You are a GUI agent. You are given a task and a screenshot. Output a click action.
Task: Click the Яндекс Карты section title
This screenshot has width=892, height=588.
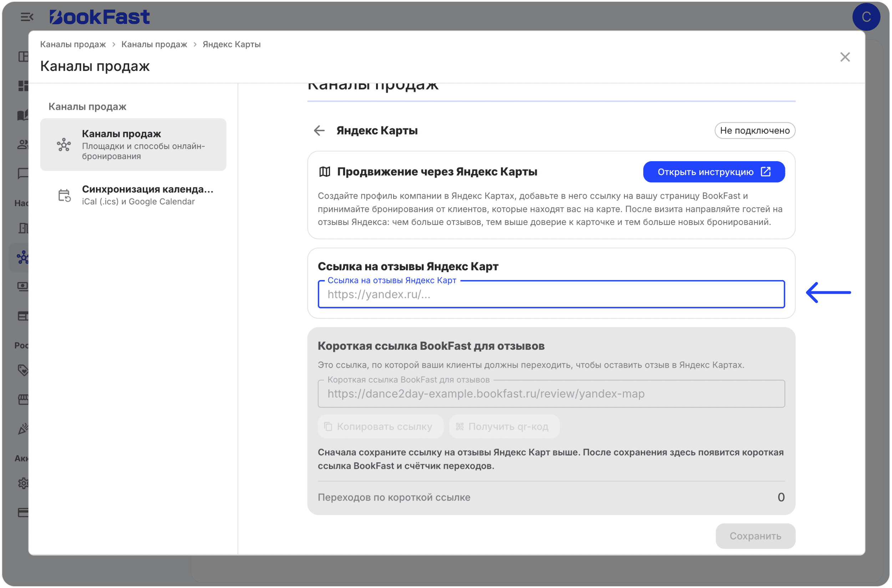click(377, 131)
